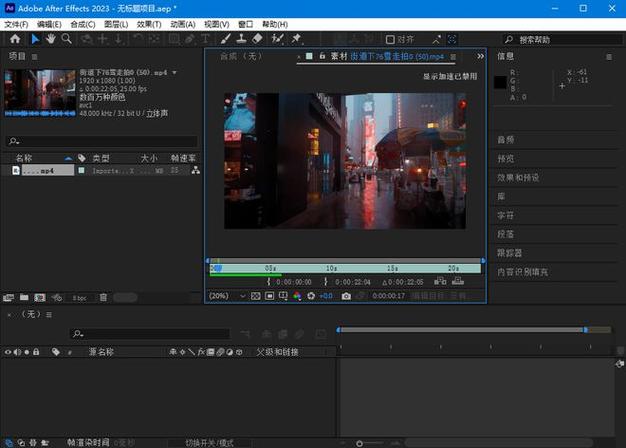
Task: Open the 效果(T) menu
Action: tap(149, 24)
